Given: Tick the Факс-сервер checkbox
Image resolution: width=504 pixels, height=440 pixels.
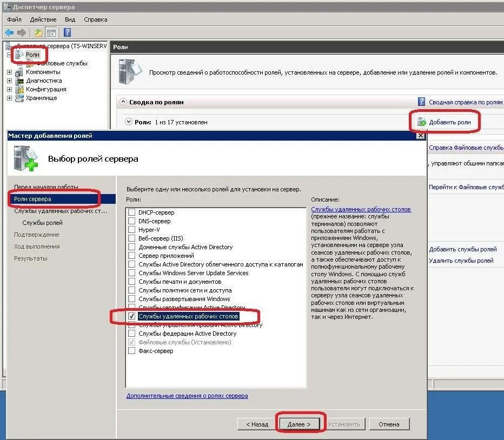Looking at the screenshot, I should (x=131, y=351).
